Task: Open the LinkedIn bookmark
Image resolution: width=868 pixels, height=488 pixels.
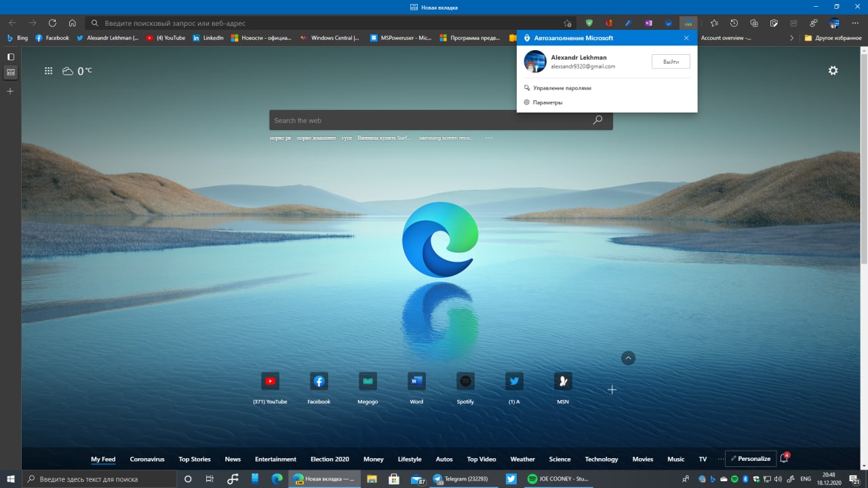Action: (208, 38)
